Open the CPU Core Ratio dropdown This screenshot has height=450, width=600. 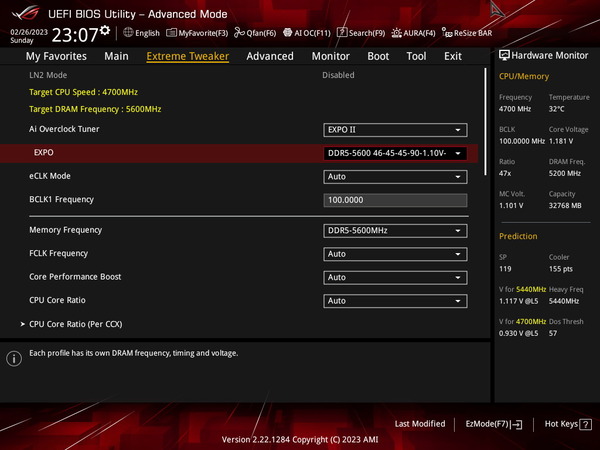tap(395, 301)
